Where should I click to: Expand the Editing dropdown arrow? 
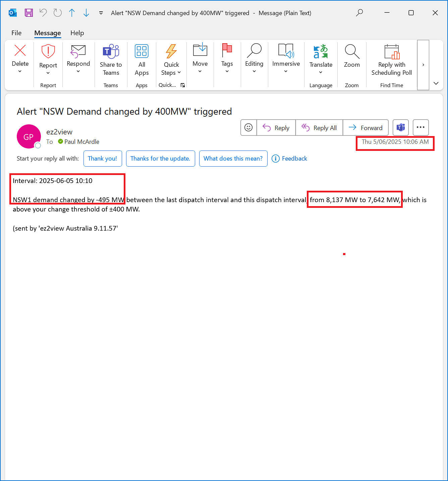[x=254, y=71]
